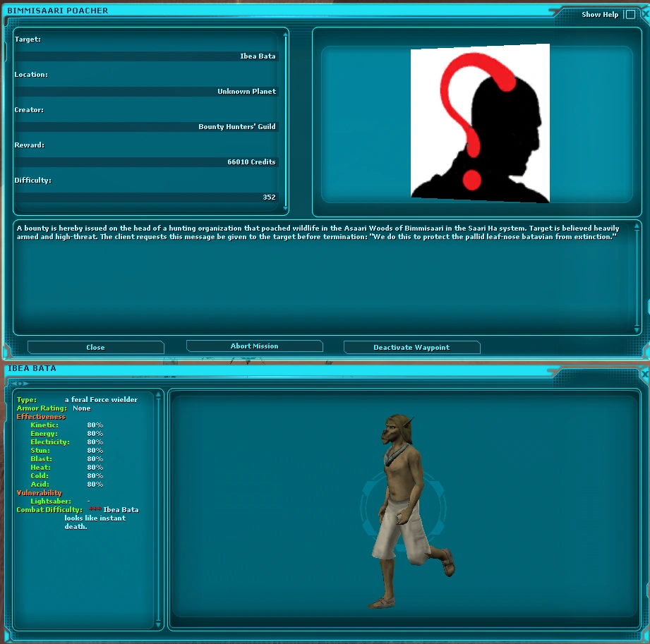Image resolution: width=650 pixels, height=644 pixels.
Task: Click 'looks like instant death' warning text
Action: coord(95,522)
